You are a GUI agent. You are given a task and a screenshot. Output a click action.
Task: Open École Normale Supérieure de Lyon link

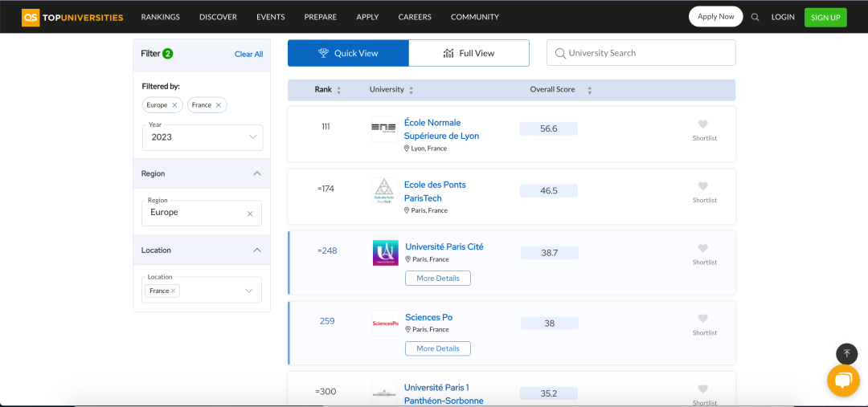[x=441, y=129]
